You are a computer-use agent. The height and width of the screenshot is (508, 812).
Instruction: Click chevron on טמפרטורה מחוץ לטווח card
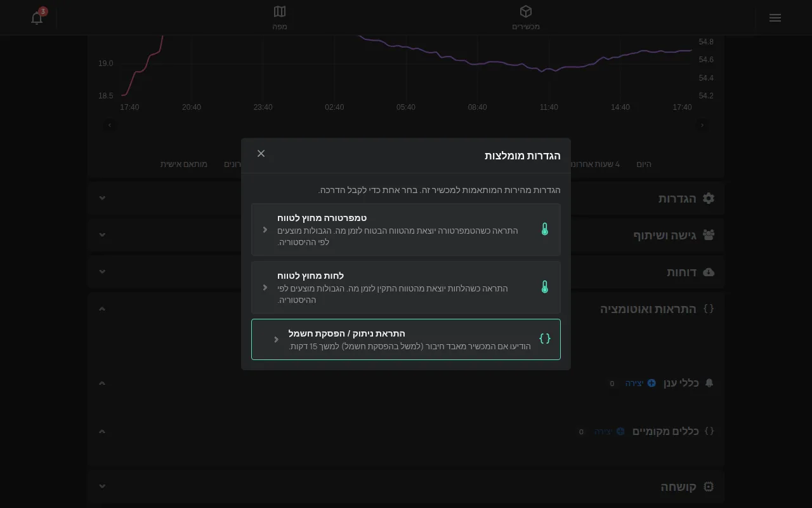tap(265, 229)
